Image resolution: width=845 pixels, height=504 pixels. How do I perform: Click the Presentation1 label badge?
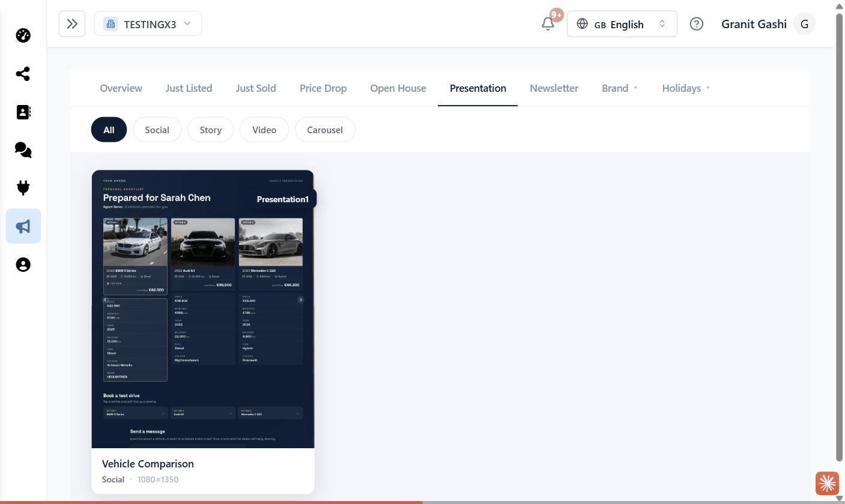coord(282,199)
